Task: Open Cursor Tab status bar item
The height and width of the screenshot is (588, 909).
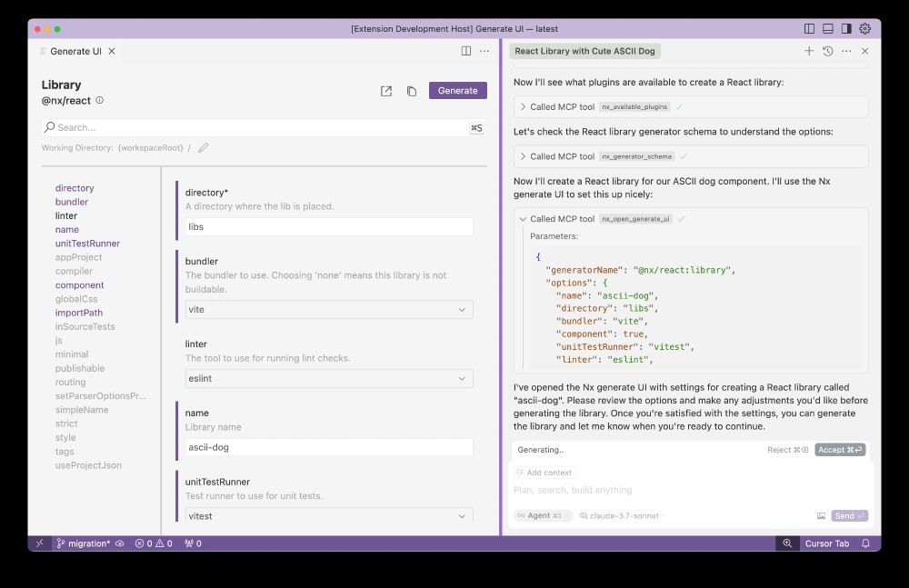Action: [826, 543]
